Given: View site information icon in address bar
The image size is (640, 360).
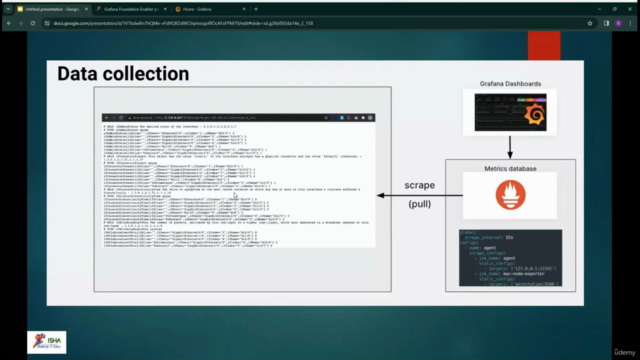Looking at the screenshot, I should [x=47, y=23].
